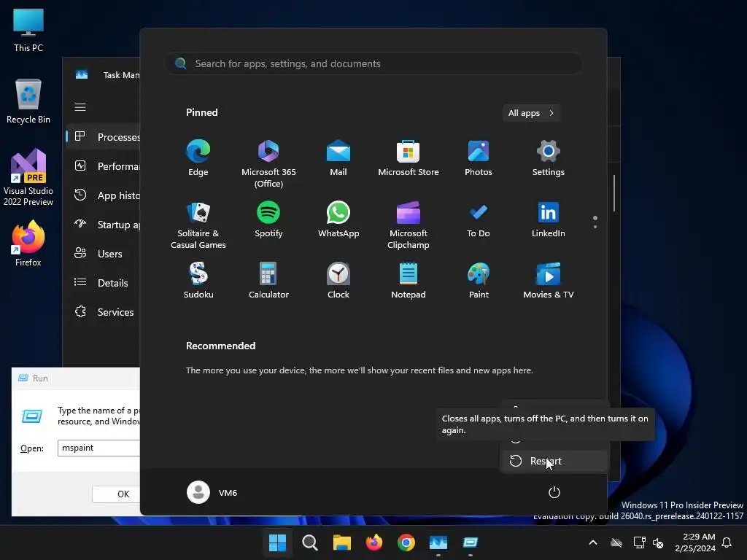Screen dimensions: 747x560
Task: Launch Solitaire & Casual Games
Action: click(198, 225)
